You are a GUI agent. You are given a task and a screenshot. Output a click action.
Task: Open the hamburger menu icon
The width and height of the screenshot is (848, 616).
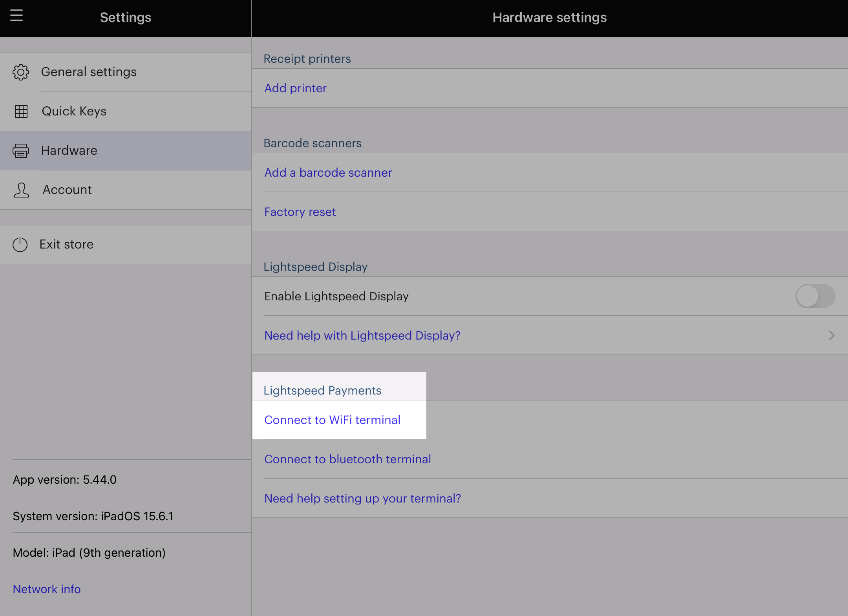[x=16, y=16]
